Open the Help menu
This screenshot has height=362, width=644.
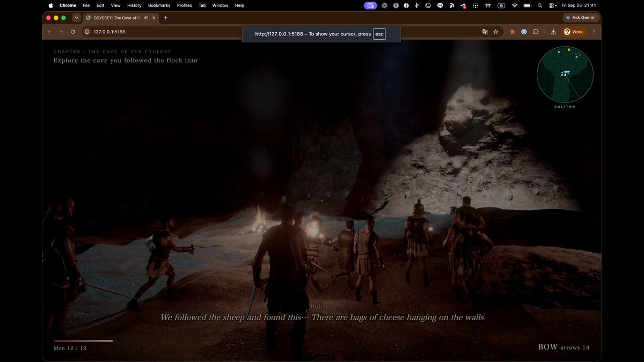[x=239, y=5]
